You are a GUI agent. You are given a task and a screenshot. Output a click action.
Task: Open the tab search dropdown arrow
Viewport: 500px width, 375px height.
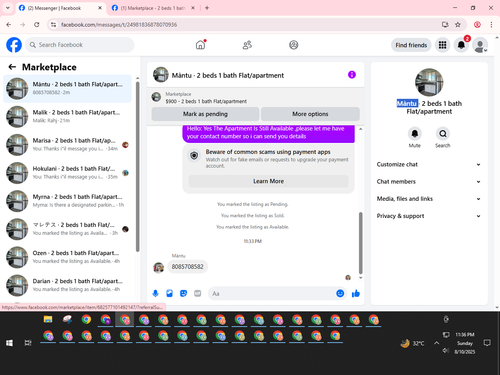click(8, 8)
